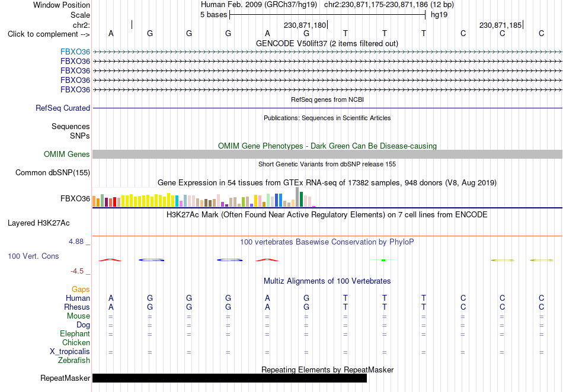Click 'Human Feb. 2009 (GRCh37/hg19)' assembly text

tap(259, 5)
